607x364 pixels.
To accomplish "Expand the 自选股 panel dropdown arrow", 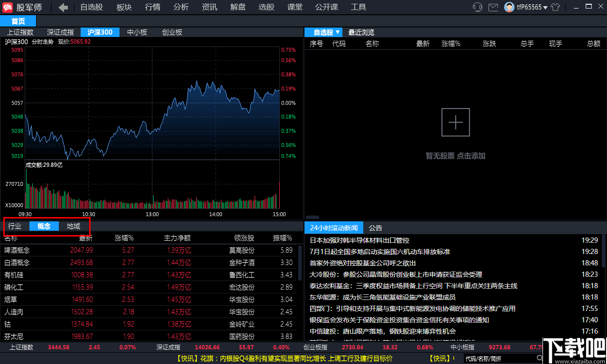I will [x=337, y=32].
